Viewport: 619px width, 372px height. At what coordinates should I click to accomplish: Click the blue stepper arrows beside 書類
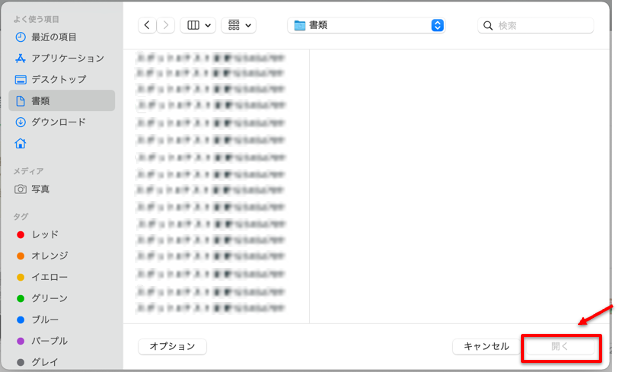click(x=437, y=25)
